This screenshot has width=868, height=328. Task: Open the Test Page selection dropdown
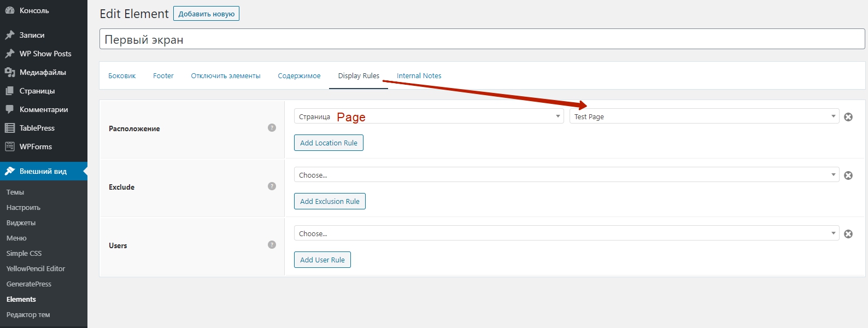tap(704, 116)
